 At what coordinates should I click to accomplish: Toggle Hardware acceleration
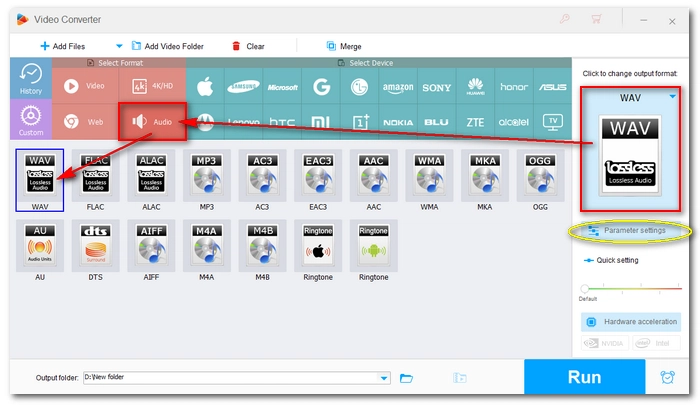click(631, 321)
